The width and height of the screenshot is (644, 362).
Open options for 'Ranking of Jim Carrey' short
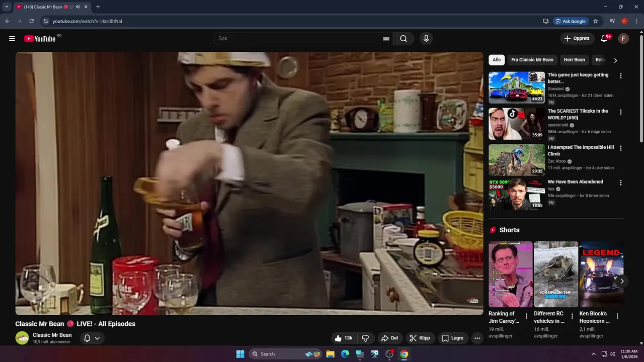[526, 316]
